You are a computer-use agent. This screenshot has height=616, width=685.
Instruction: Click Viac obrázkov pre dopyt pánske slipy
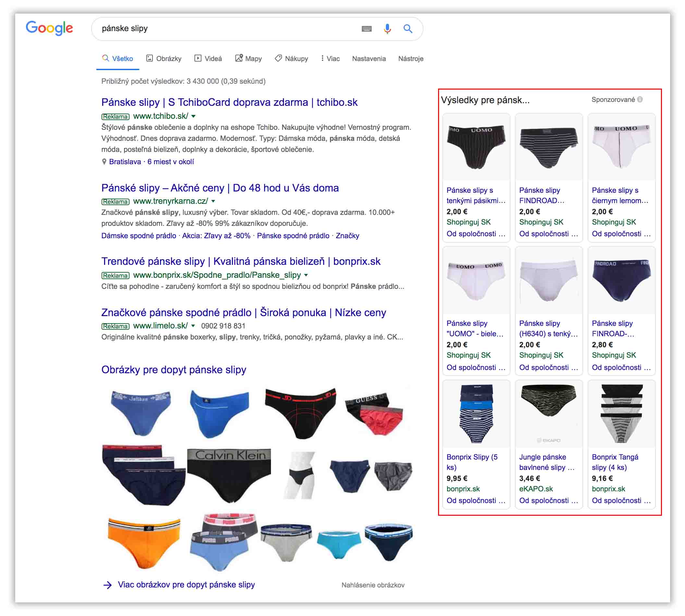pos(186,585)
